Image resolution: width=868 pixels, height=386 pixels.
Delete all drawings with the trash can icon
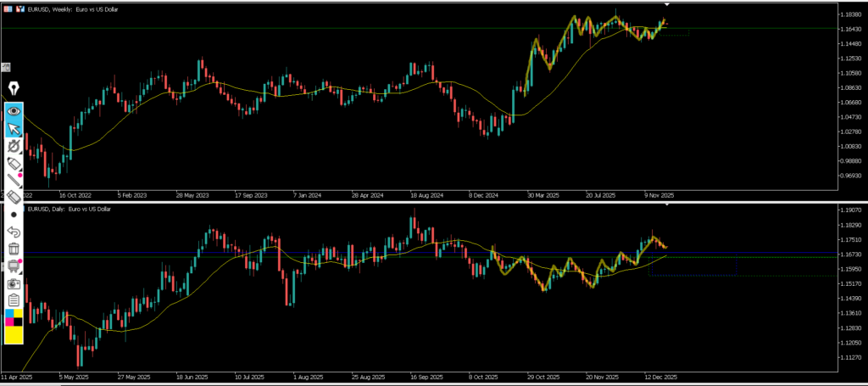click(14, 249)
